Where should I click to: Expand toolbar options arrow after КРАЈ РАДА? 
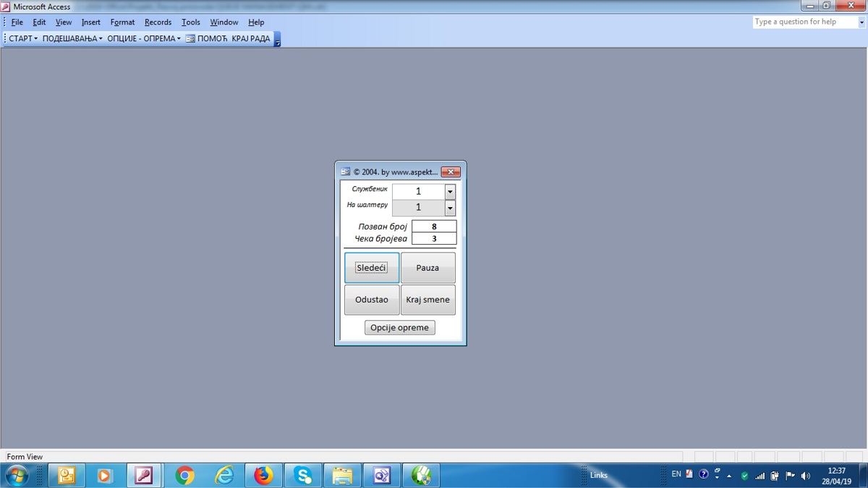(x=277, y=40)
